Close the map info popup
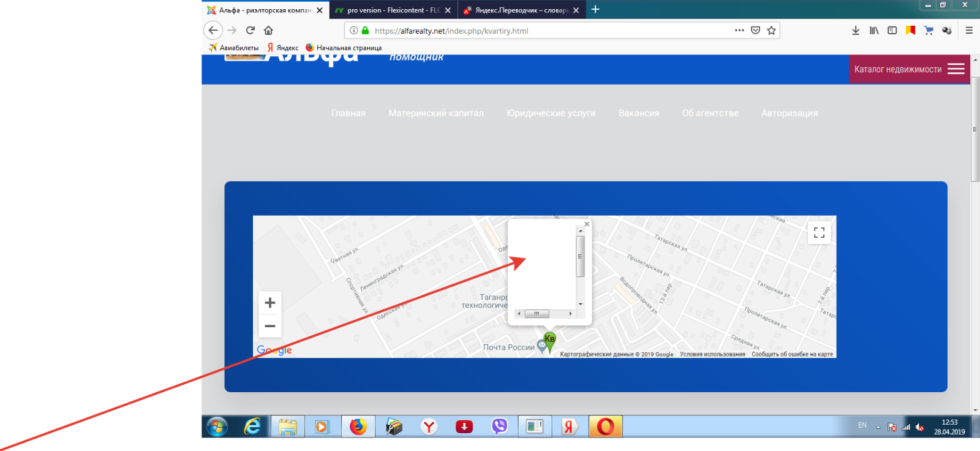 [x=587, y=224]
